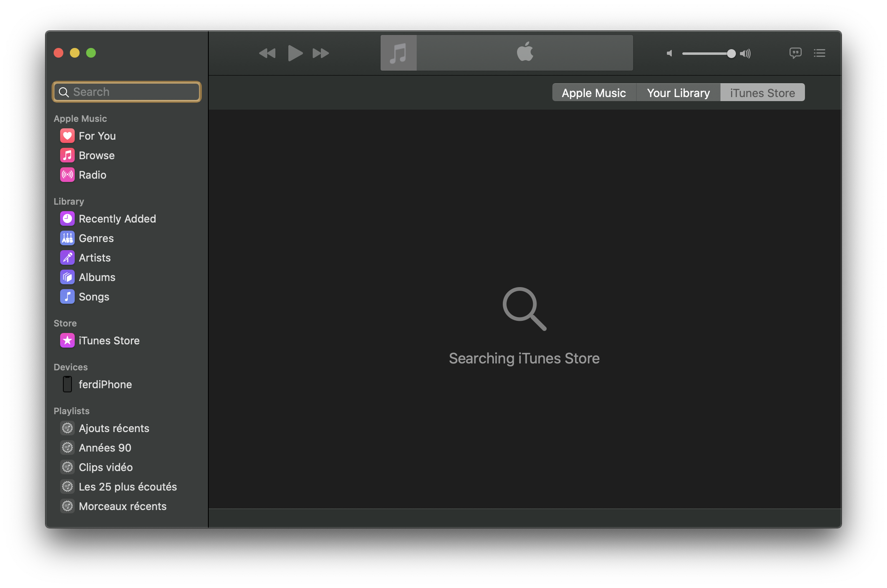Open Les 25 plus écoutés playlist
The width and height of the screenshot is (887, 588).
click(128, 487)
